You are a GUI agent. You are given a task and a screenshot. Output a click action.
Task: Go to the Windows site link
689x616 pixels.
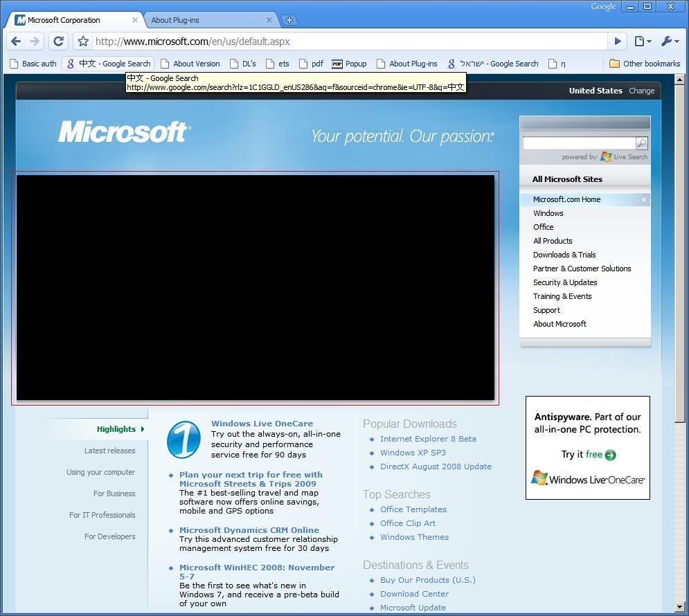[548, 213]
